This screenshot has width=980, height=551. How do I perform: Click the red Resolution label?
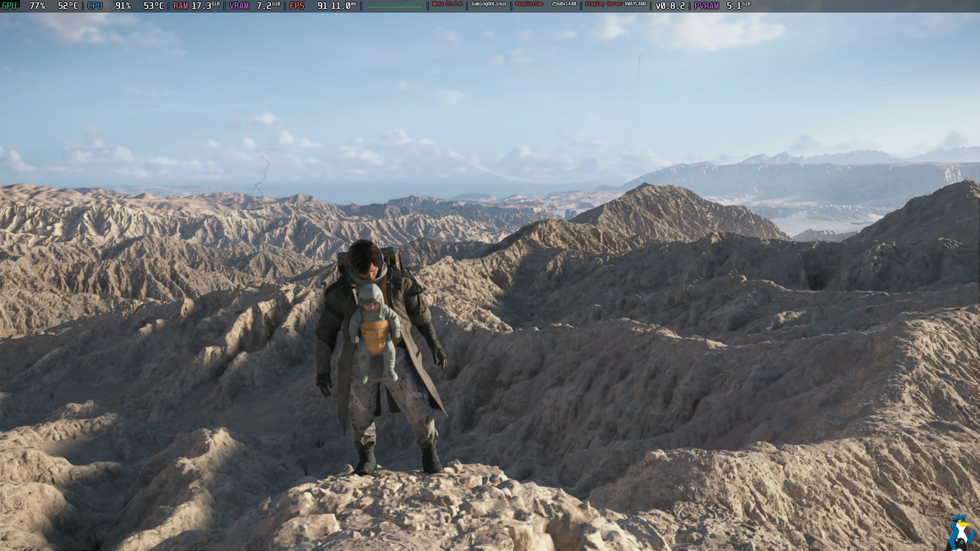529,4
